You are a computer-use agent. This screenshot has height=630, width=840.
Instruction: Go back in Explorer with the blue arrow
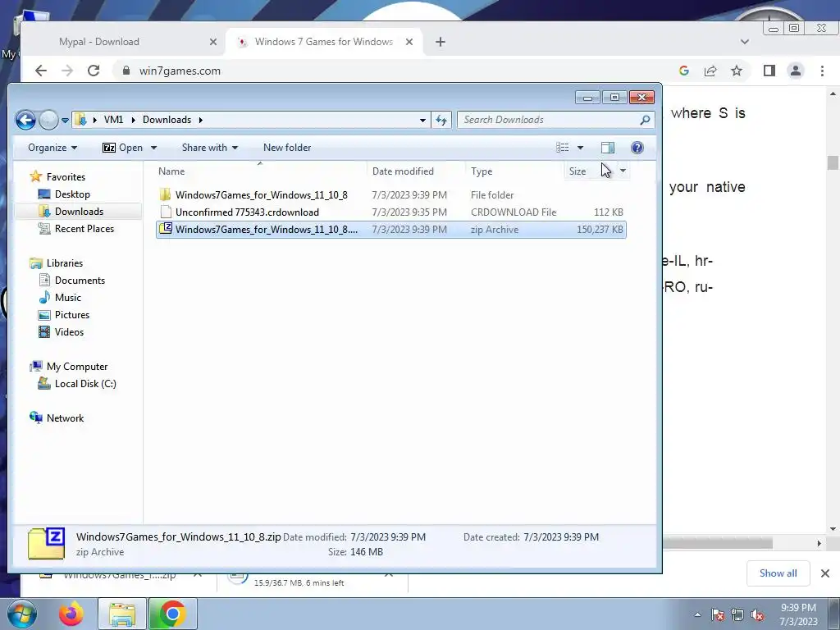[25, 120]
